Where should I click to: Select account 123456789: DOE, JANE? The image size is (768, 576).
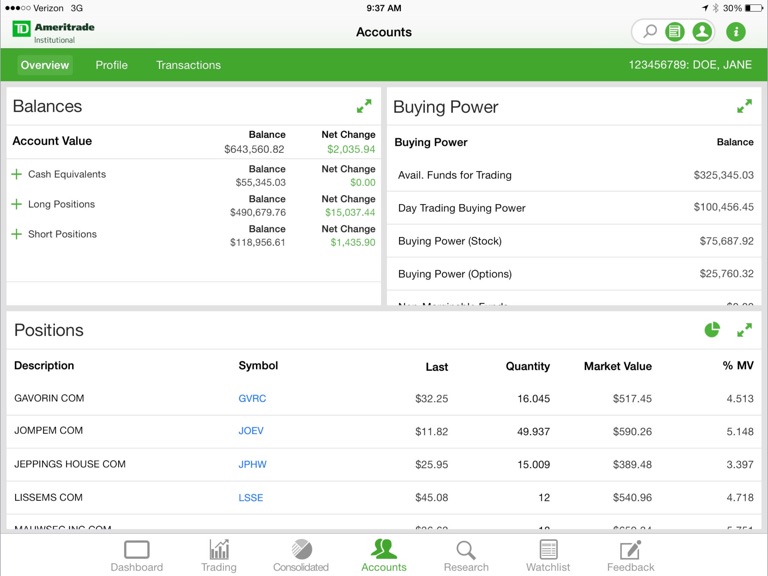pos(690,65)
